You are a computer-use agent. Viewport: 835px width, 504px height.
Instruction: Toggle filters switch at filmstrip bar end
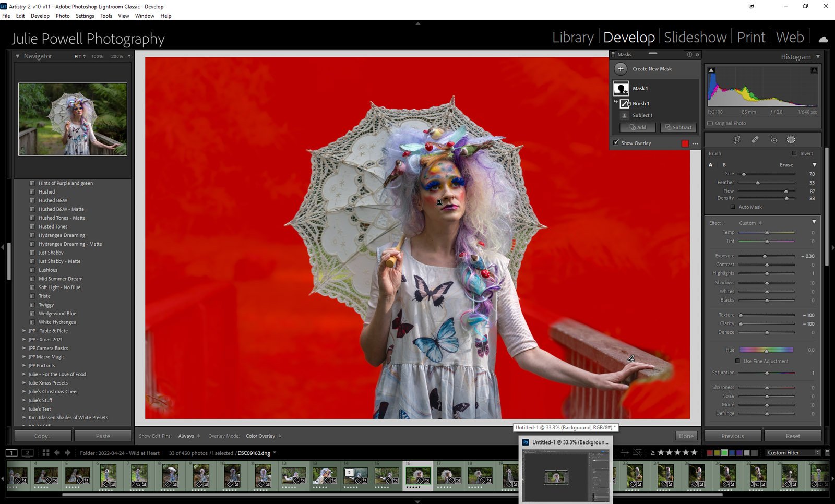827,452
